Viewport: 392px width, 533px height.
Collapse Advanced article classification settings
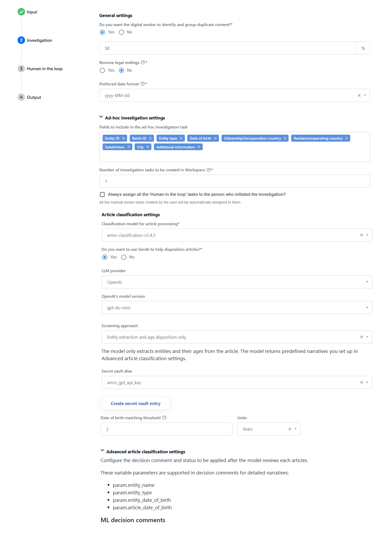tap(102, 451)
